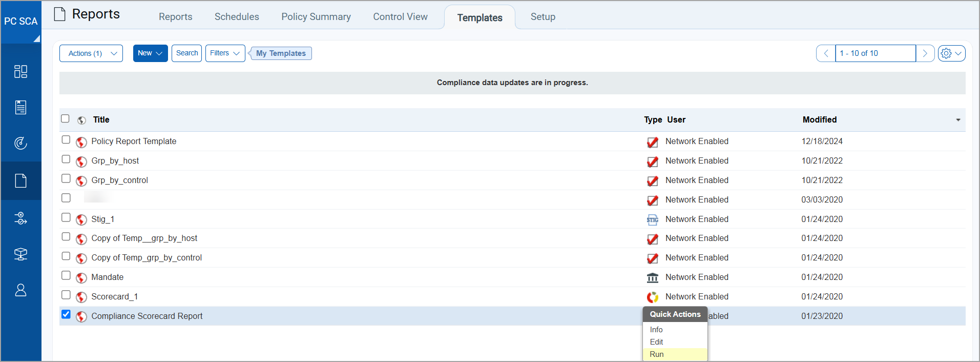Open the Assets icon in the sidebar
Screen dimensions: 980x362
20,254
